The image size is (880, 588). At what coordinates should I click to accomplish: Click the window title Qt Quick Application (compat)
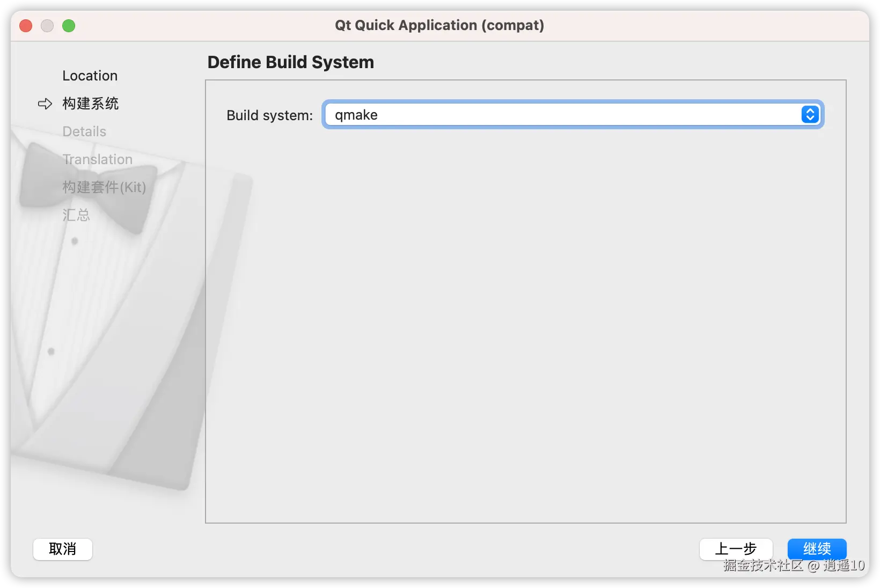point(439,25)
